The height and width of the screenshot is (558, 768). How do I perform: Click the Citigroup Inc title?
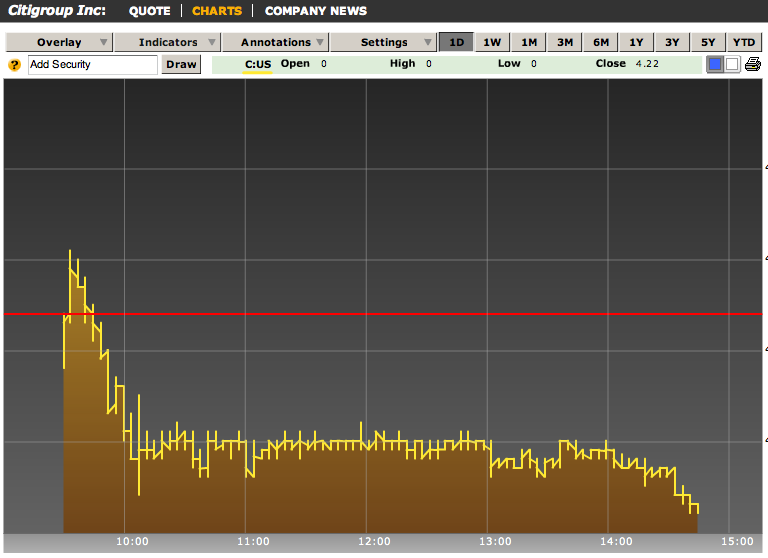[x=57, y=10]
